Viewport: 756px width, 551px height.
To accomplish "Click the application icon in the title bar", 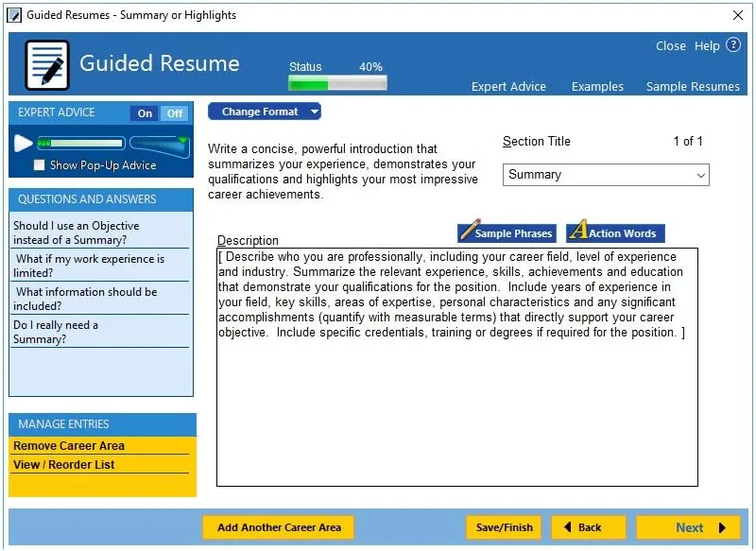I will (13, 15).
